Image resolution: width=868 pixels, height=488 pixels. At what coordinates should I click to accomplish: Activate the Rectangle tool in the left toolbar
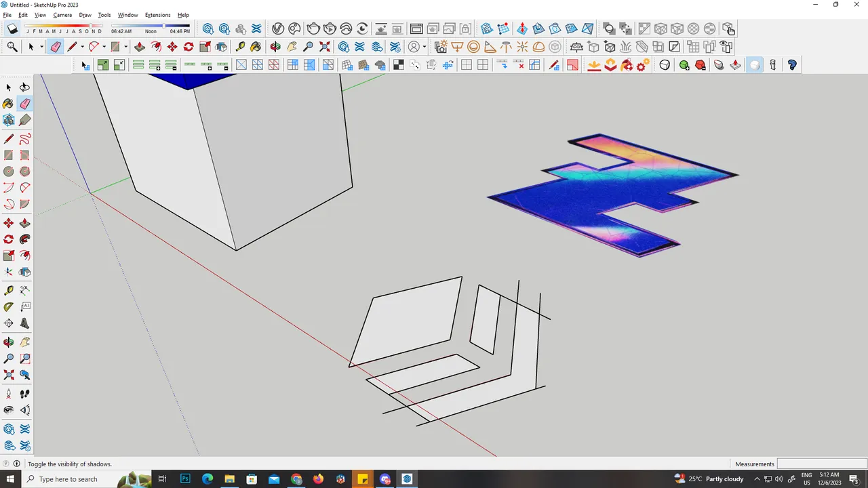coord(9,155)
